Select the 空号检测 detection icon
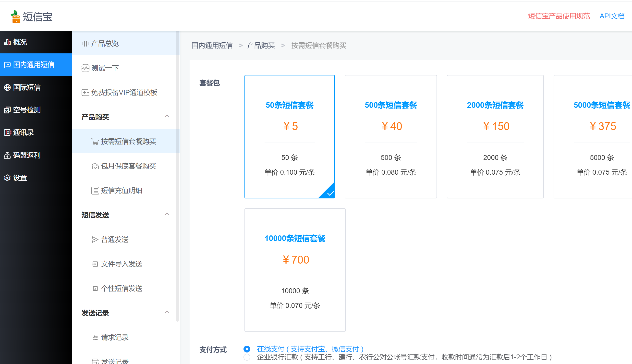 pos(7,110)
